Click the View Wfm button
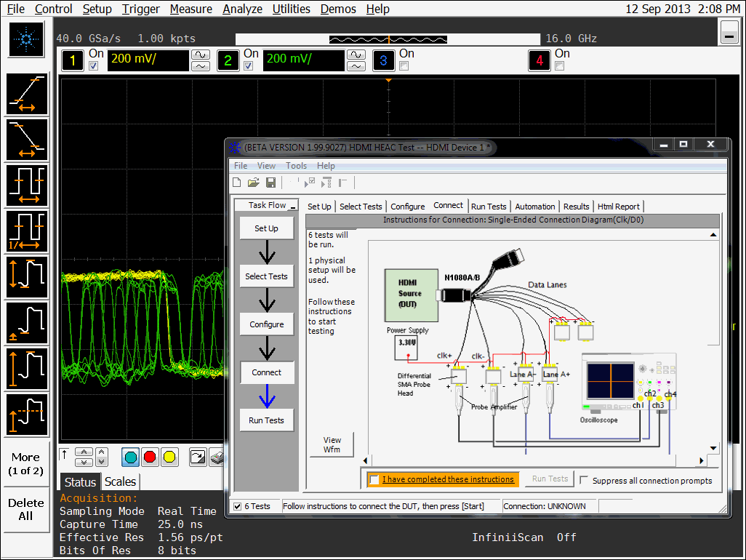Screen dimensions: 746x560 pos(332,444)
